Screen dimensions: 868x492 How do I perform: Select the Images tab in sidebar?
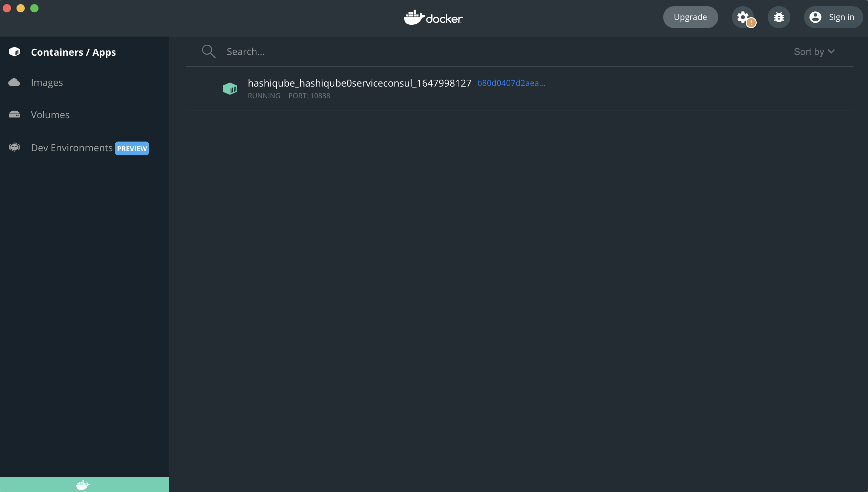click(x=47, y=82)
